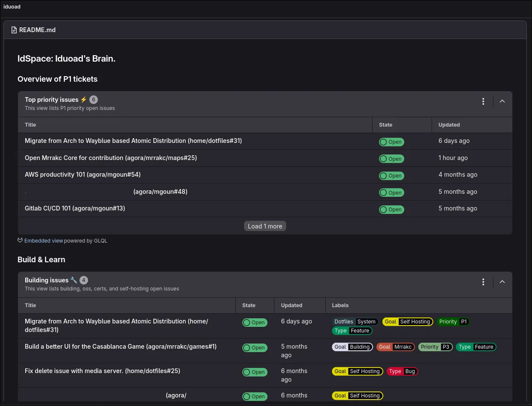Collapse the Building issues panel
This screenshot has height=406, width=532.
pos(502,282)
